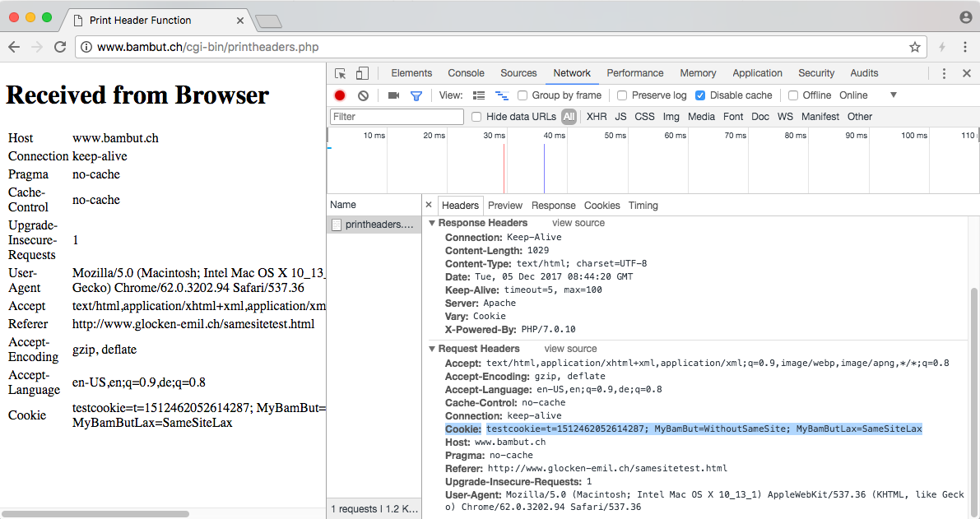Filter requests by Font type
Image resolution: width=980 pixels, height=519 pixels.
[733, 117]
